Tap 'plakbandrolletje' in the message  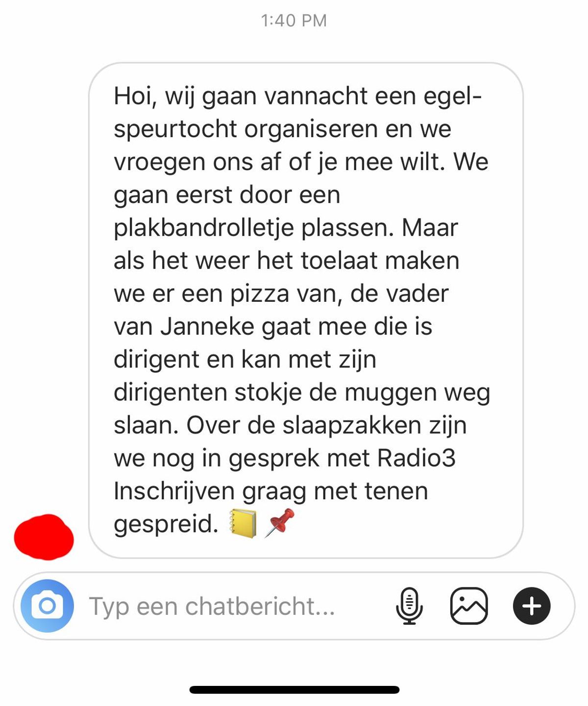(x=204, y=228)
